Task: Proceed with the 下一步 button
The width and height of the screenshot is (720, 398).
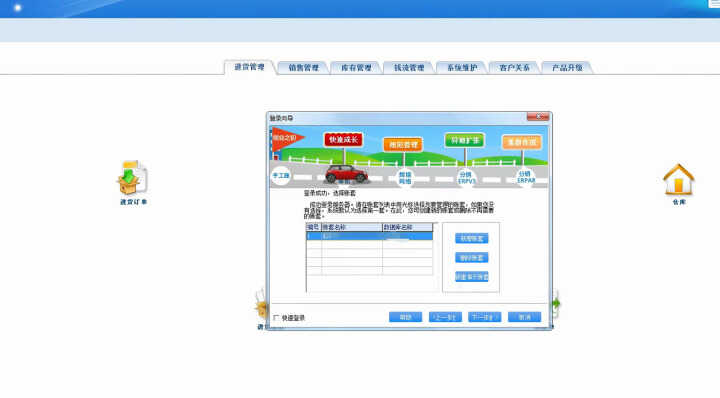Action: pyautogui.click(x=484, y=317)
